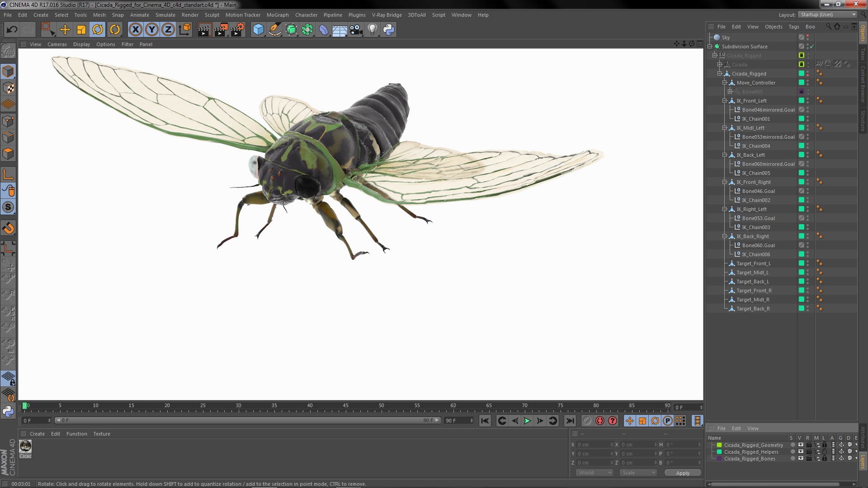
Task: Open File menu in main menu bar
Action: (8, 15)
